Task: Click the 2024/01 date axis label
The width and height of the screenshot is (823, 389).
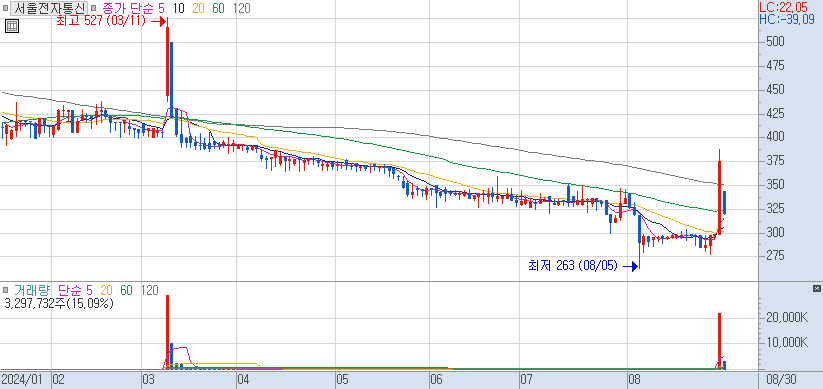Action: pos(22,379)
